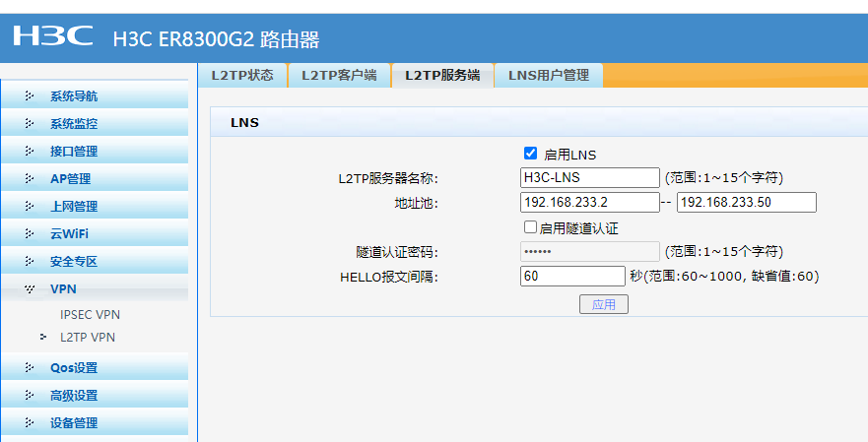
Task: Open 系统监控 in the sidebar
Action: coord(95,123)
